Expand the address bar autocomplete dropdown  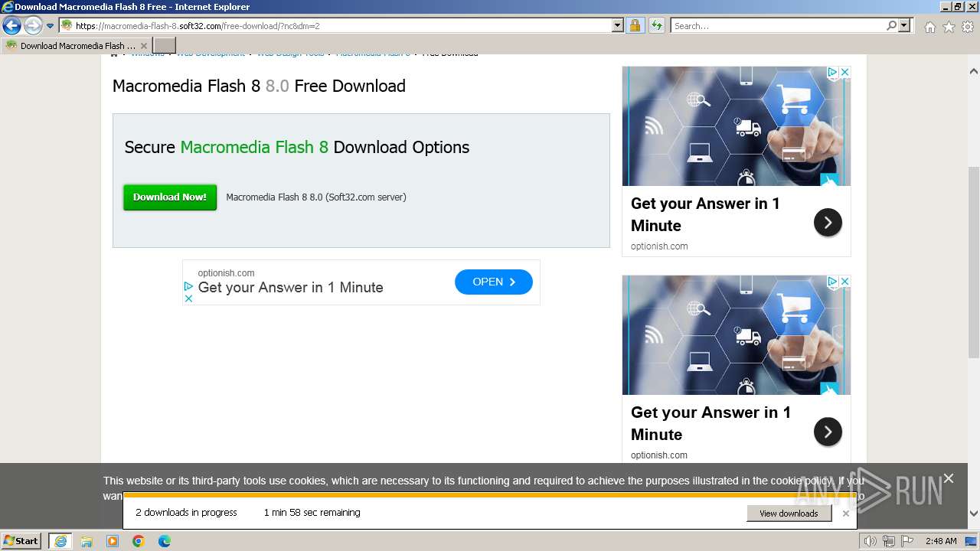coord(618,25)
